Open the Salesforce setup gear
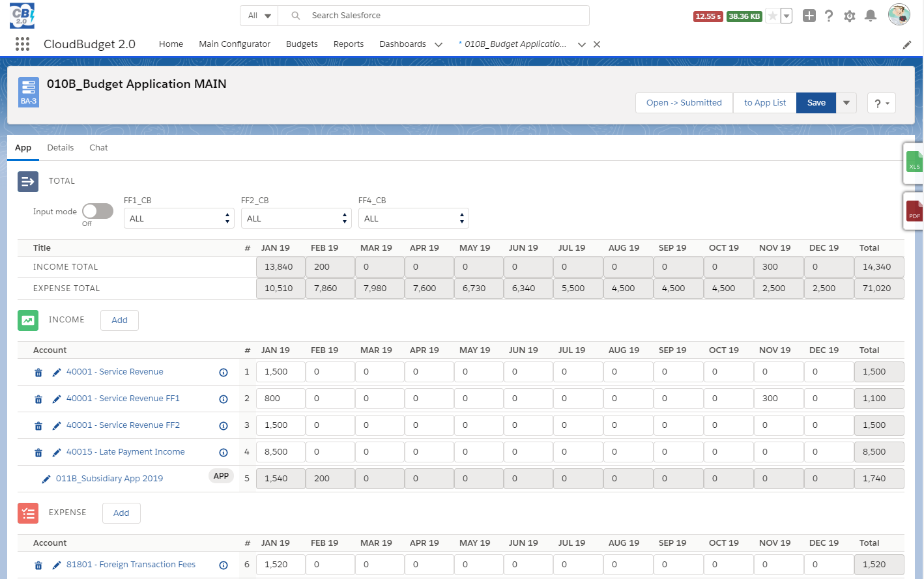The image size is (924, 579). [x=849, y=16]
